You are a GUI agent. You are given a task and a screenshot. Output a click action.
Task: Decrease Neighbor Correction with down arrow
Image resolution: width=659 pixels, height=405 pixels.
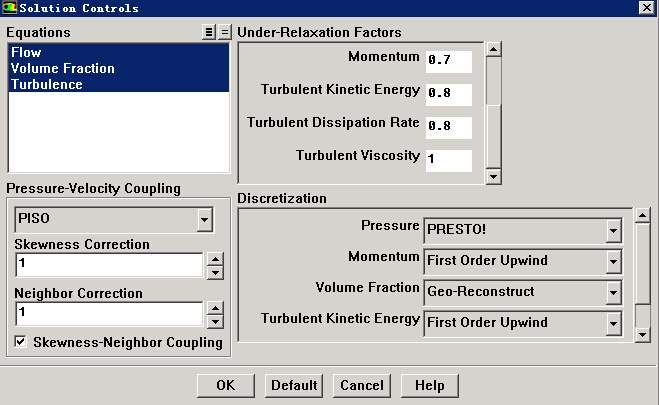click(x=214, y=321)
